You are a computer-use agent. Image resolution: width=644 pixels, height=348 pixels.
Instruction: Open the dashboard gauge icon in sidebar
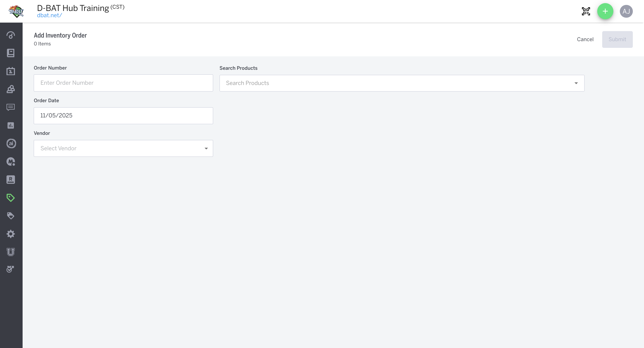[x=11, y=35]
